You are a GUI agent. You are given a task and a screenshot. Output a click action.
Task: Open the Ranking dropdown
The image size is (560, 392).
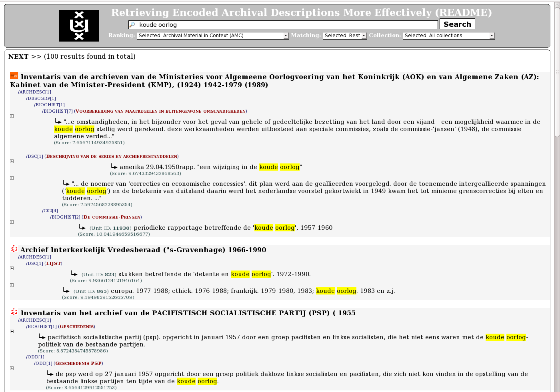[213, 36]
